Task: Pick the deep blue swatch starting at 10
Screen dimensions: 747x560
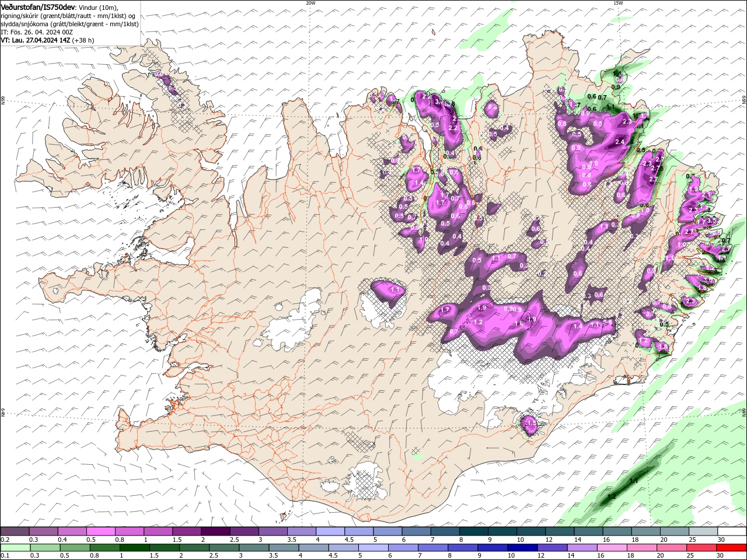Action: click(x=522, y=548)
